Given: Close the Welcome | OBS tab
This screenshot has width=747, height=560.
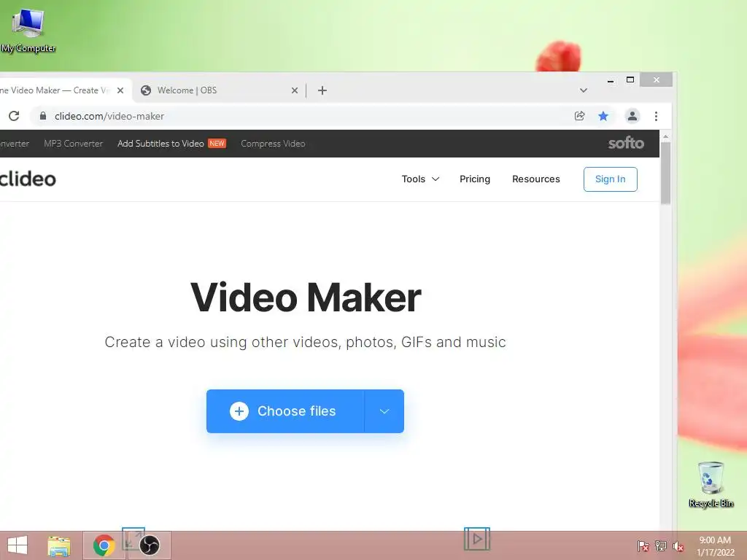Looking at the screenshot, I should pyautogui.click(x=295, y=90).
